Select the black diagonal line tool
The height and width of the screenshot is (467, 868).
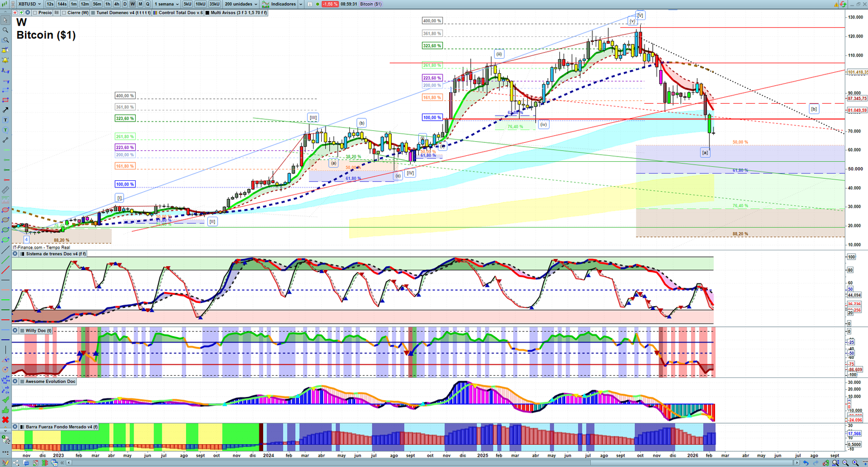coord(5,250)
